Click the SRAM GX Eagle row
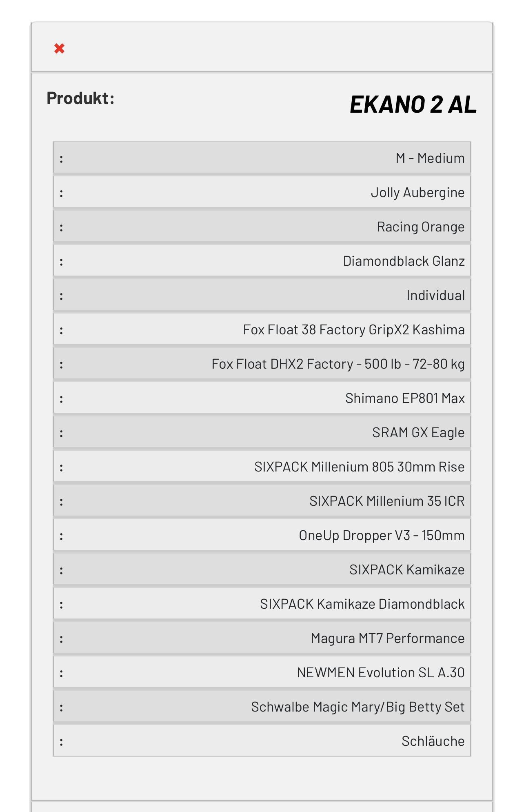 pyautogui.click(x=262, y=432)
